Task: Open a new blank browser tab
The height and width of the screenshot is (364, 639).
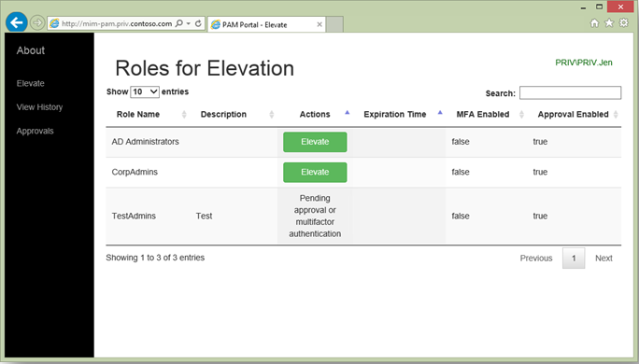Action: [x=334, y=24]
